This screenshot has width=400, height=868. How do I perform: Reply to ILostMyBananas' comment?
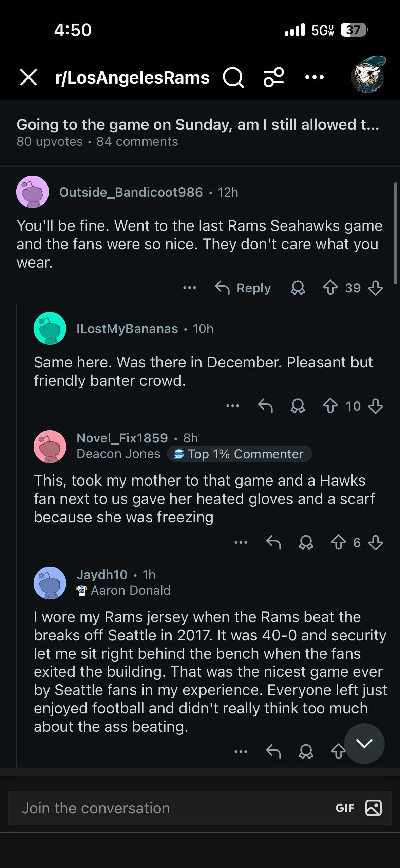265,406
